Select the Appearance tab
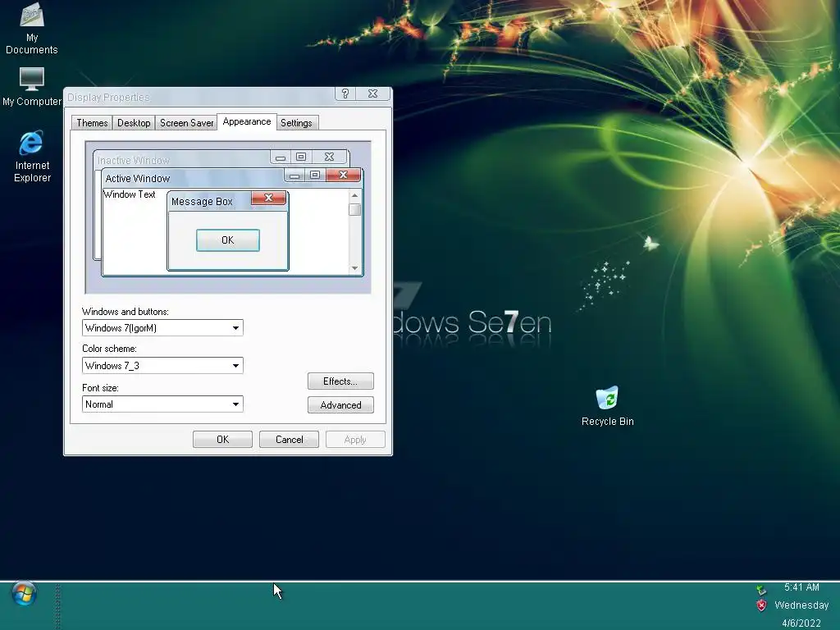 247,121
